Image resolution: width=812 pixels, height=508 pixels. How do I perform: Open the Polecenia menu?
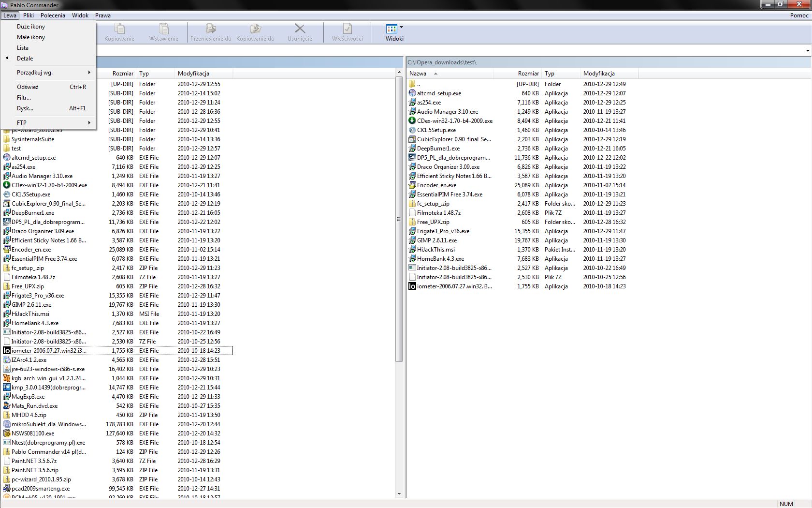tap(53, 15)
